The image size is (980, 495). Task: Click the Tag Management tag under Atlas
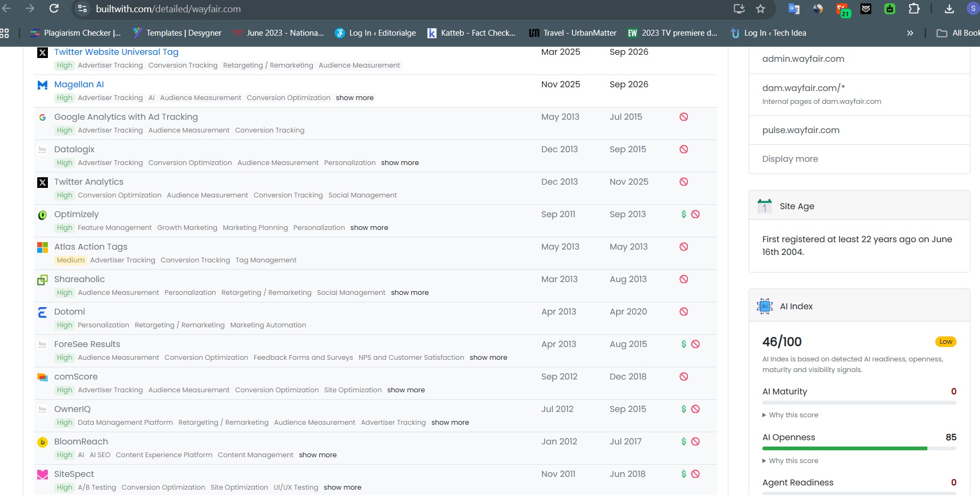point(266,260)
